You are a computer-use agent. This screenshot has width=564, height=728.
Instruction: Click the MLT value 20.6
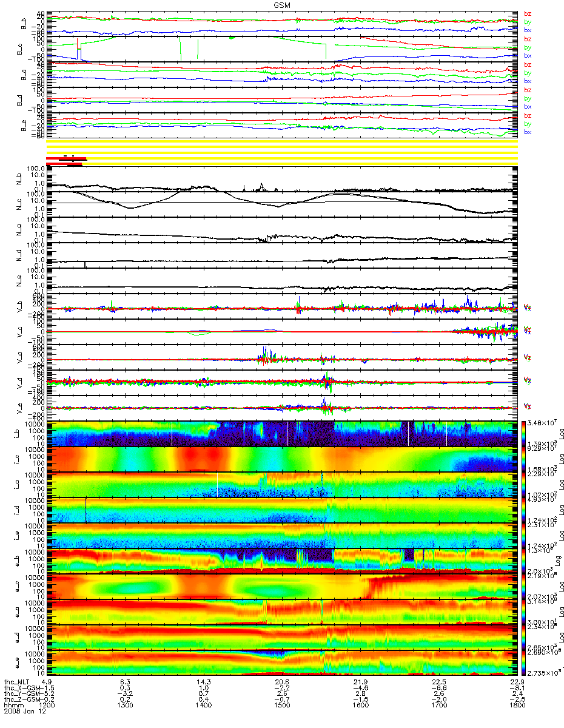pos(282,681)
